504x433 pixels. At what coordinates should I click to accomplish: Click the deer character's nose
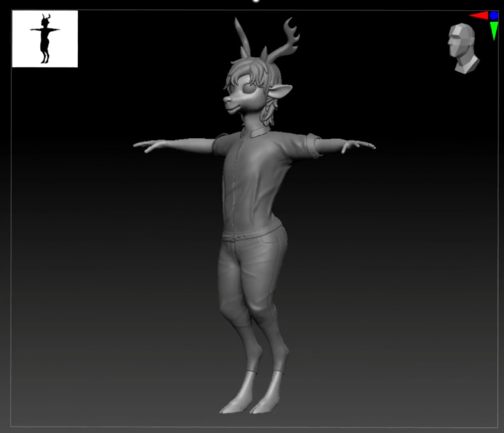[226, 100]
